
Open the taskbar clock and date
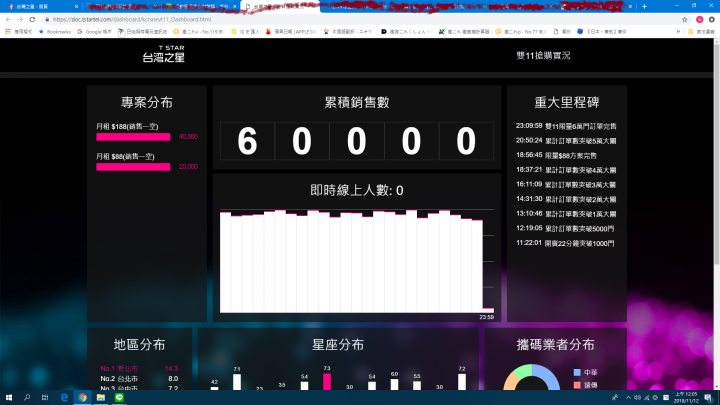686,398
